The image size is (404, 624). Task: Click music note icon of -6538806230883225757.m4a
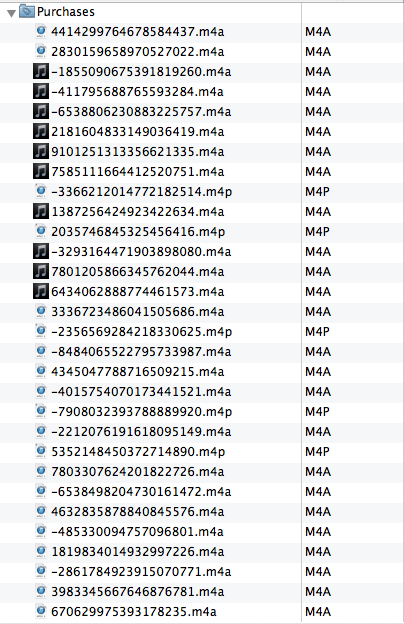coord(41,111)
